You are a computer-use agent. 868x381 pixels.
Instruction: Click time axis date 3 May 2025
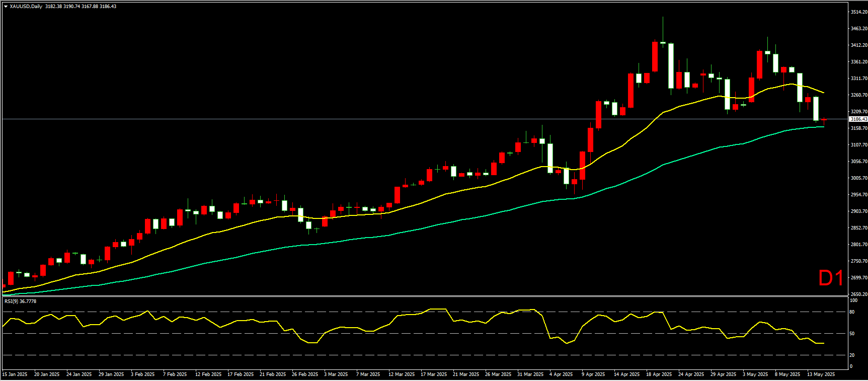tap(756, 374)
